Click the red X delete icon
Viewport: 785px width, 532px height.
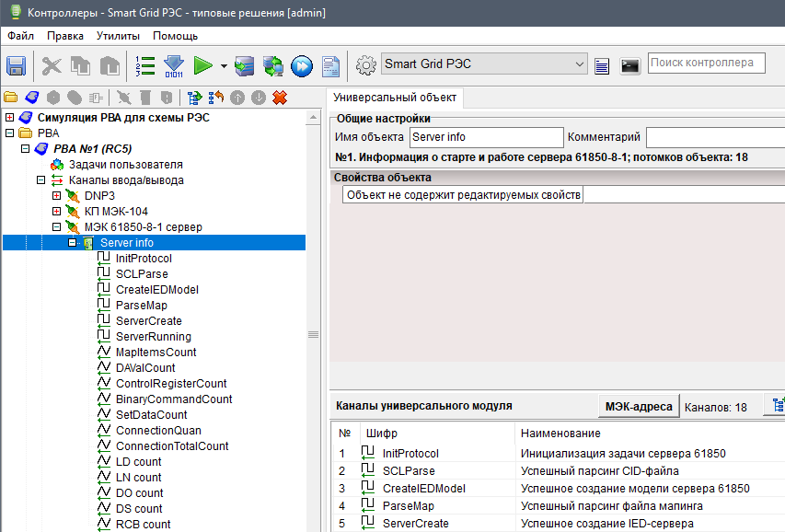pyautogui.click(x=280, y=97)
